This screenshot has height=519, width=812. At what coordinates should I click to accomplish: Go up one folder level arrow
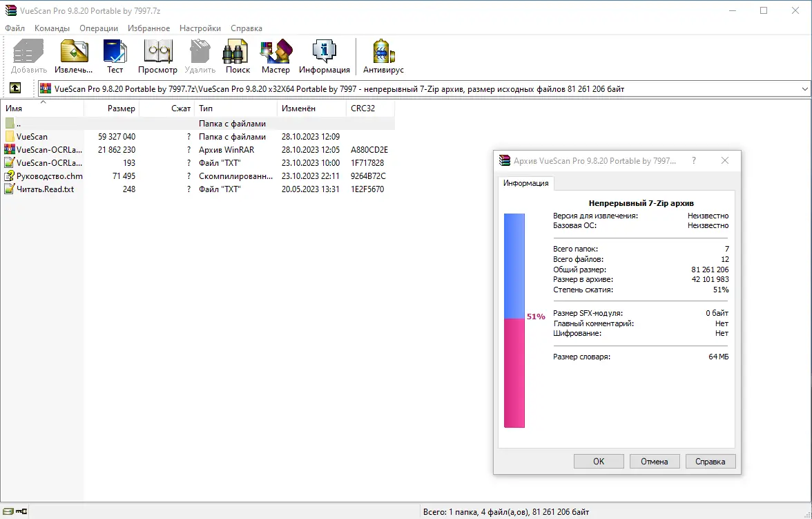(x=15, y=88)
